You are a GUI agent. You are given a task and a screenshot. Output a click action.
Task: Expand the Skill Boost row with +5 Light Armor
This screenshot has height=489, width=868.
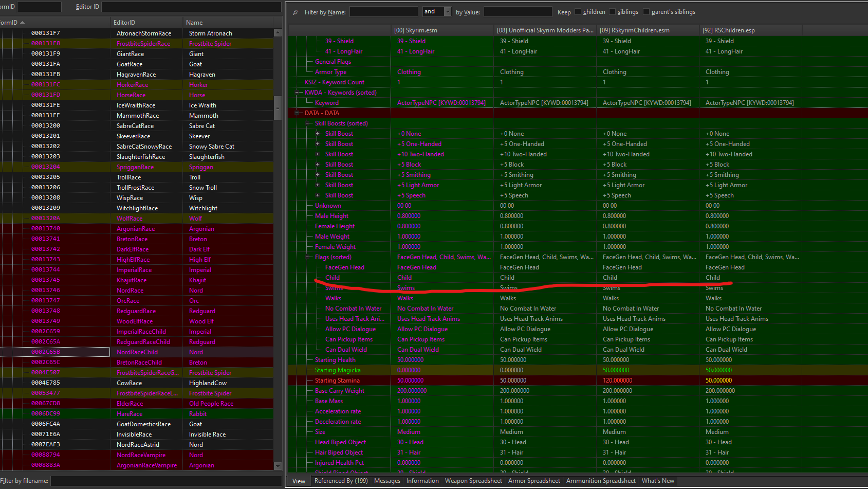coord(318,185)
